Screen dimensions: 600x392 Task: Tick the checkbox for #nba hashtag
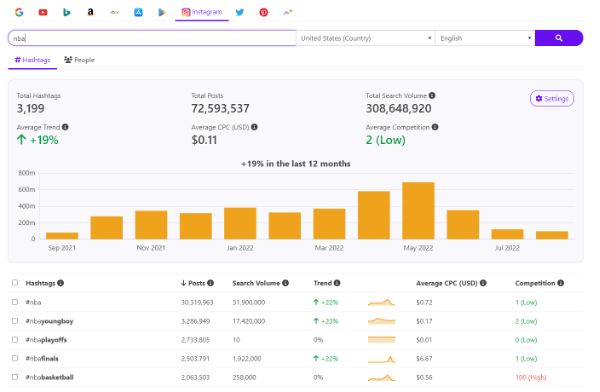pos(15,302)
